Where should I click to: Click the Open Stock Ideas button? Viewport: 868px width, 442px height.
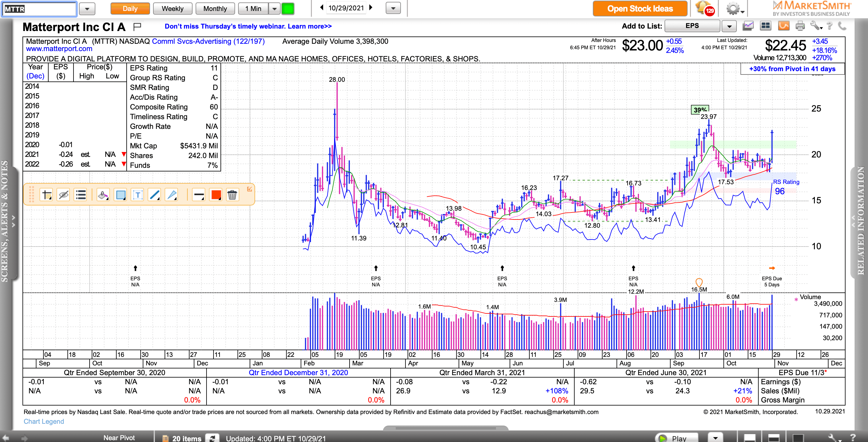point(640,9)
